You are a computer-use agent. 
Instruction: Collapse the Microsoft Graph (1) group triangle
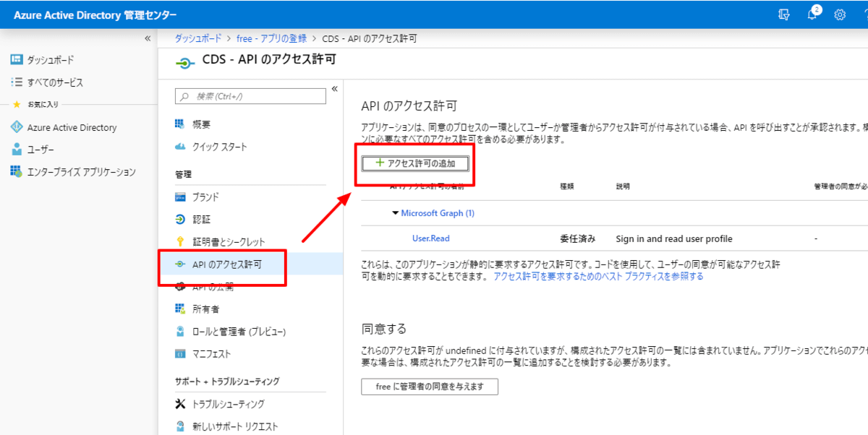(395, 213)
